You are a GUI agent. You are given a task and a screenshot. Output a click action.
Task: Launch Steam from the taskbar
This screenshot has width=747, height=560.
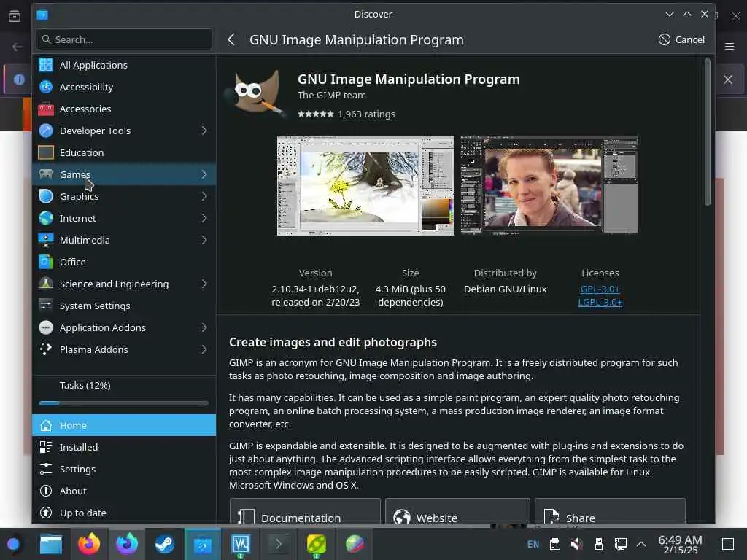(165, 544)
